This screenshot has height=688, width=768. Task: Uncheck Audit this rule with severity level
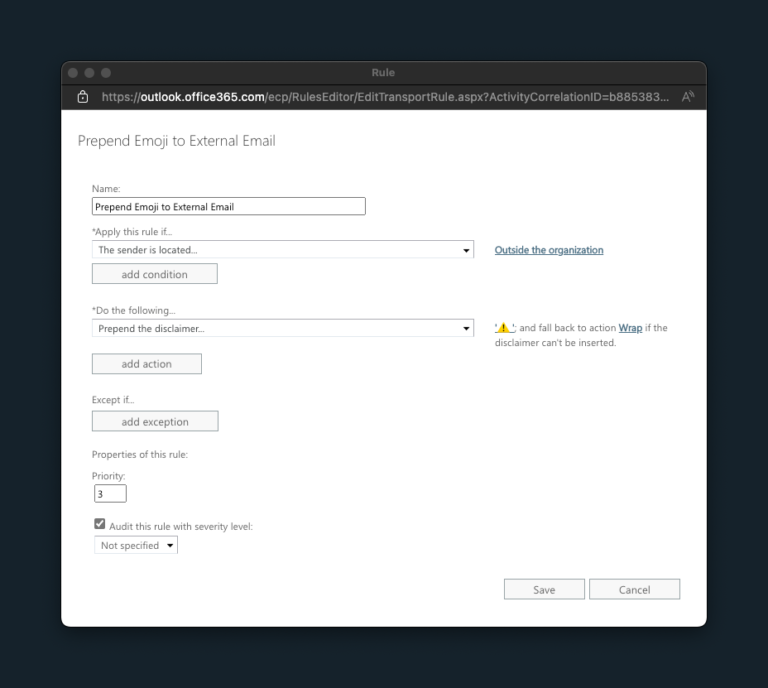(99, 524)
